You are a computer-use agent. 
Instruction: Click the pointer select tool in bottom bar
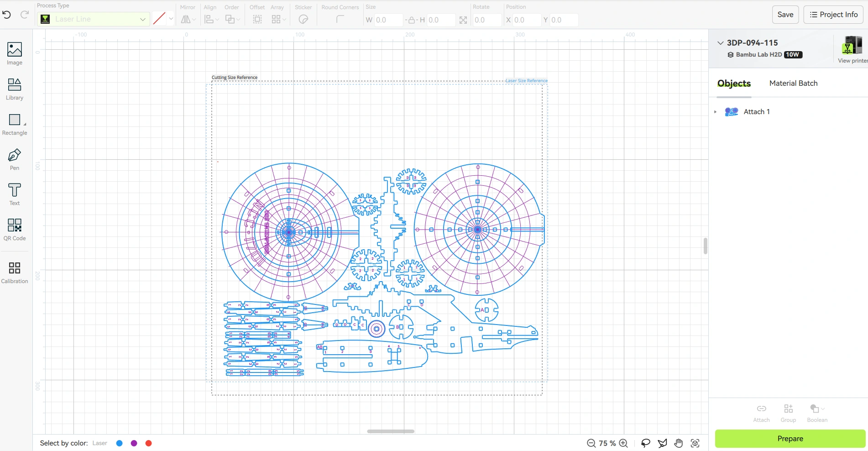(662, 443)
